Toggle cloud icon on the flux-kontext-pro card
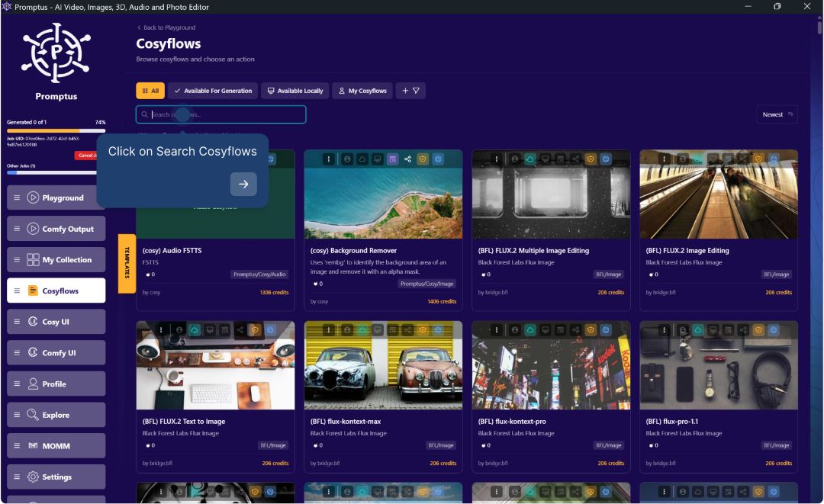This screenshot has width=824, height=504. [x=530, y=329]
